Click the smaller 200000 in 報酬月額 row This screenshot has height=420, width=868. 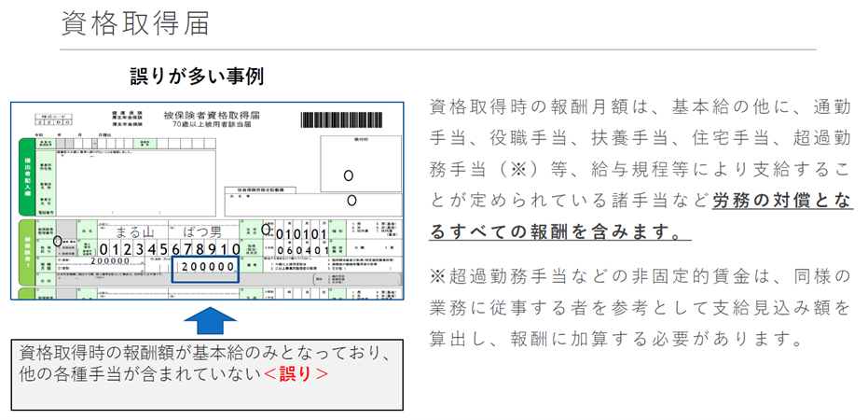110,260
